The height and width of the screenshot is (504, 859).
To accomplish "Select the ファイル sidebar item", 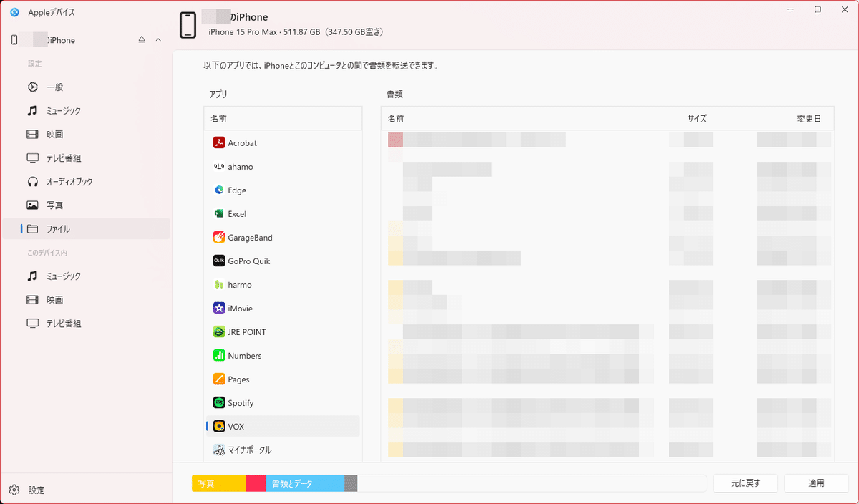I will pos(86,228).
